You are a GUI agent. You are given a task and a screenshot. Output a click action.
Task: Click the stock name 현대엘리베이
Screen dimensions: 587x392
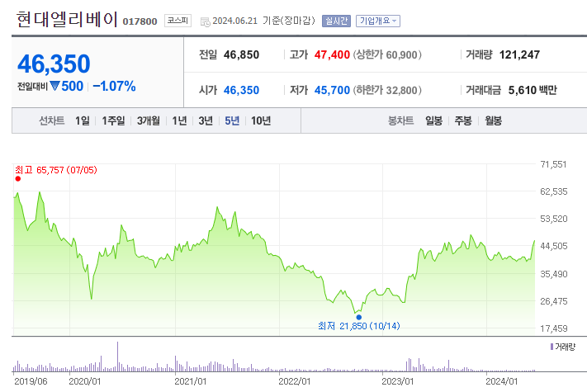coord(67,20)
